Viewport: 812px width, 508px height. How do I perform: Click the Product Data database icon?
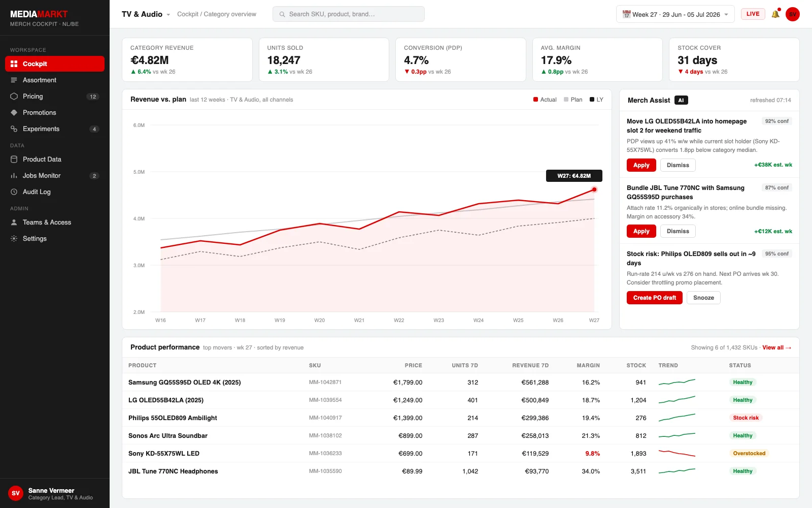14,160
